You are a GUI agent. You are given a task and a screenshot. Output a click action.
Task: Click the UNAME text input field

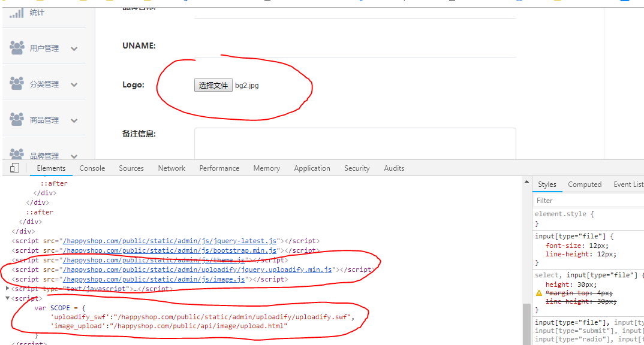point(355,46)
